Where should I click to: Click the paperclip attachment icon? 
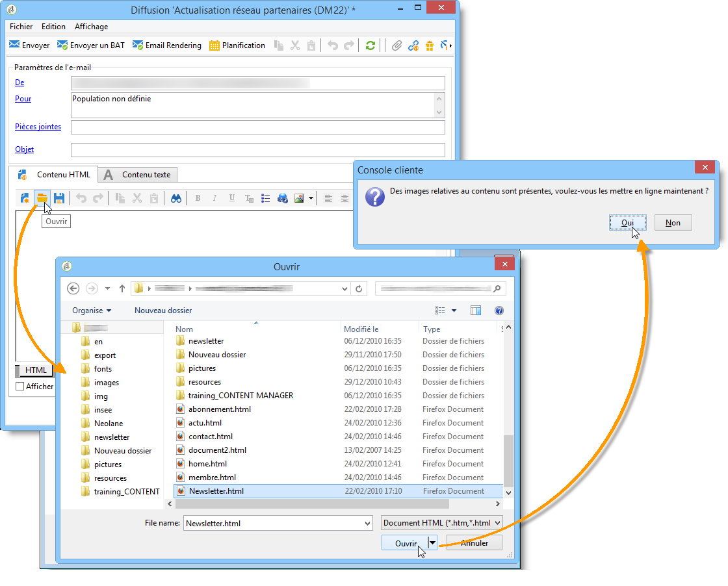tap(396, 45)
